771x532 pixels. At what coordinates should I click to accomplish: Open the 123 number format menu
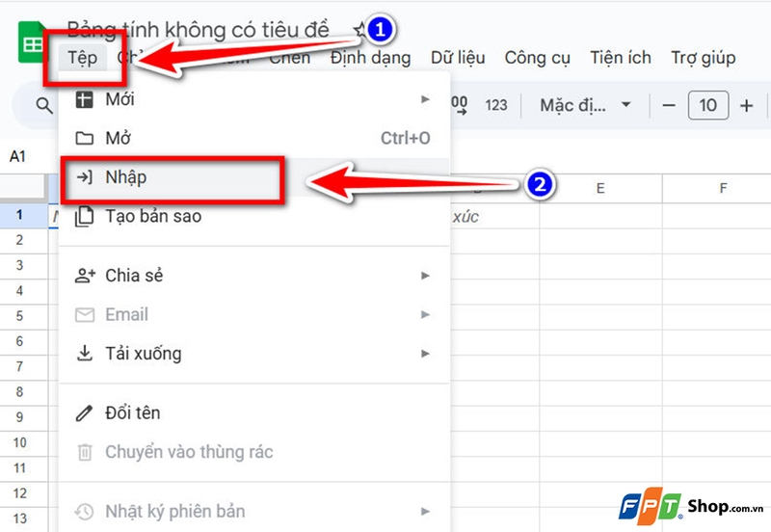click(x=495, y=105)
